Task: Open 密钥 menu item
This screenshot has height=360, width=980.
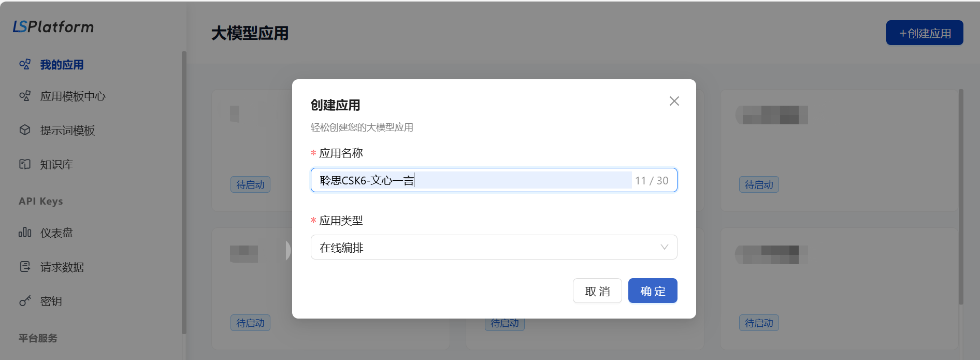Action: tap(51, 301)
